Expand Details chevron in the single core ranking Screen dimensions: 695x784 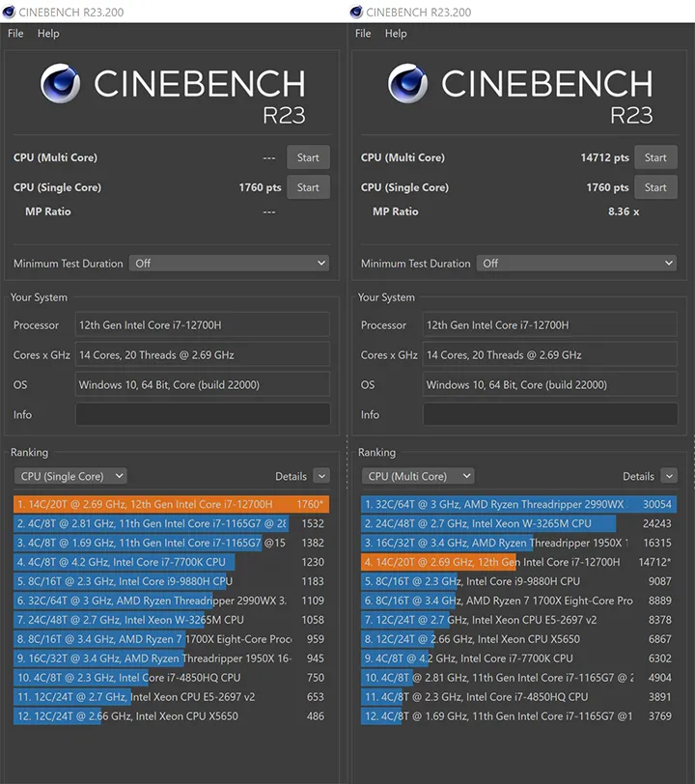point(320,476)
